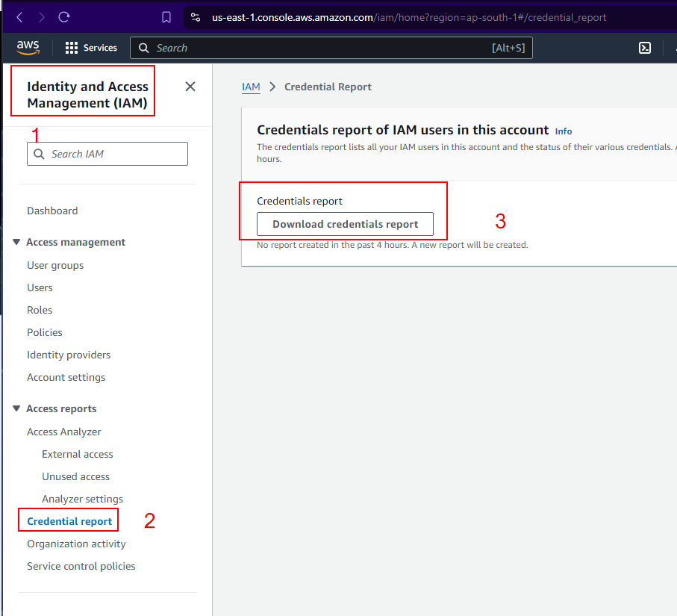The height and width of the screenshot is (616, 677).
Task: Close the IAM navigation panel
Action: pos(190,87)
